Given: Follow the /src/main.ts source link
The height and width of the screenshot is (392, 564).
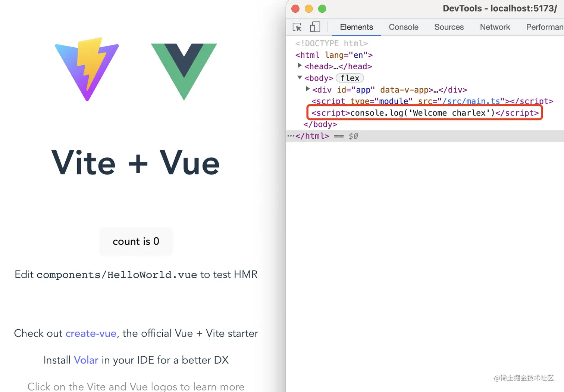Looking at the screenshot, I should click(471, 101).
